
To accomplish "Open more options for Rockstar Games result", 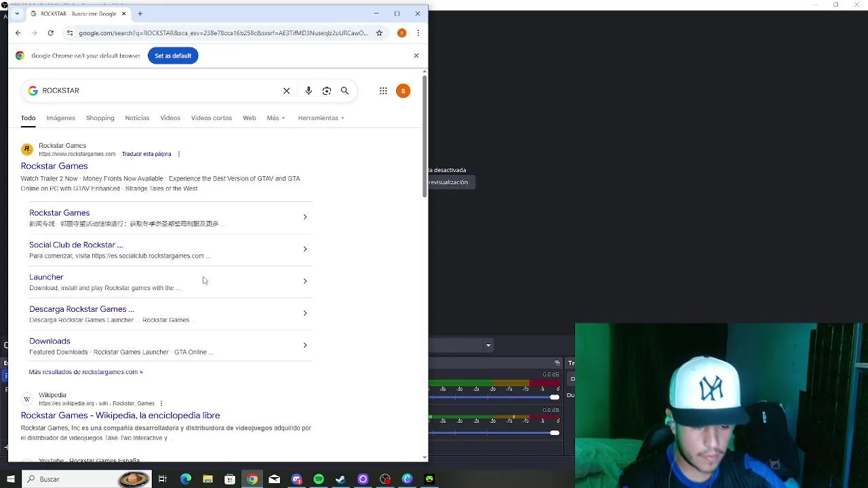I will (178, 154).
